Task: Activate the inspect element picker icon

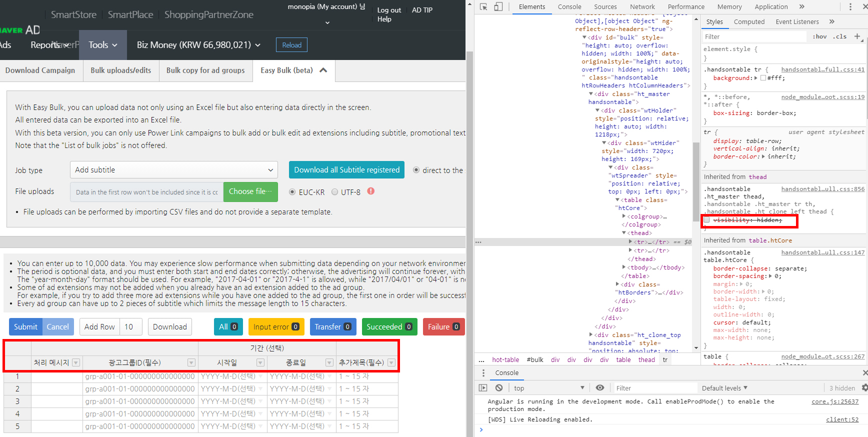Action: click(x=483, y=6)
